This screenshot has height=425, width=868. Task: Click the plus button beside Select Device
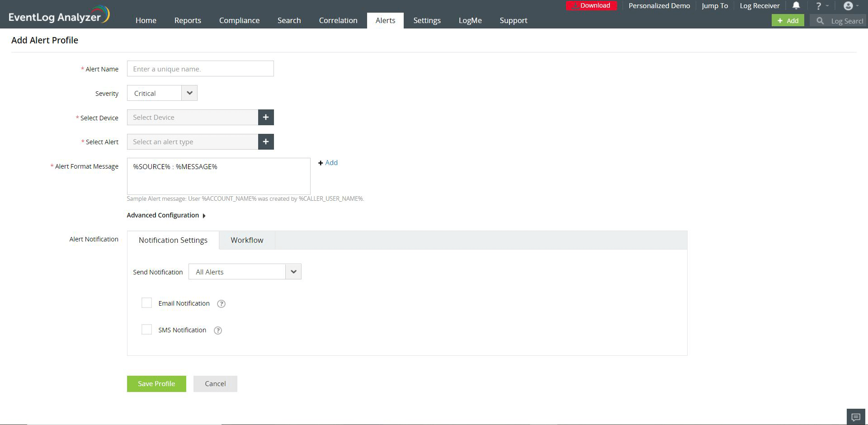pos(266,118)
